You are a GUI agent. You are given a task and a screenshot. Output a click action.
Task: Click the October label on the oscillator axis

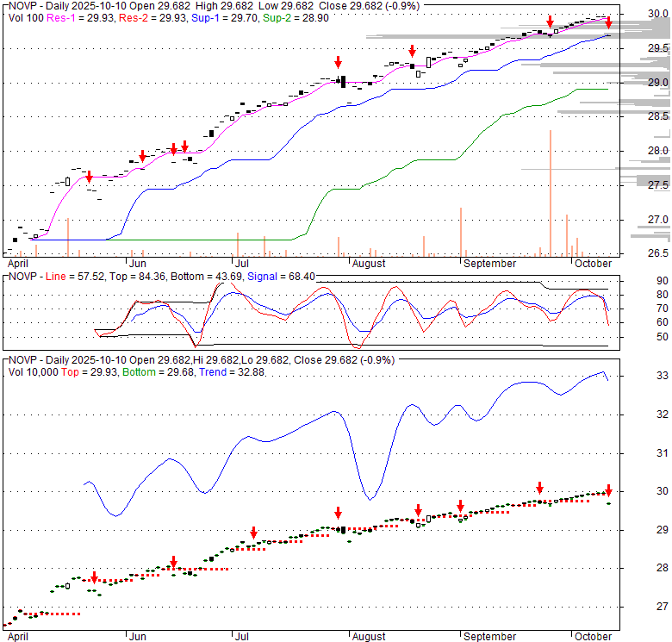click(592, 263)
